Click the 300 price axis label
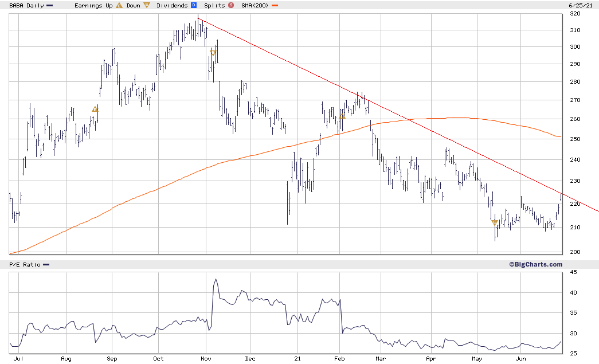Viewport: 599px width, 364px height. pos(575,47)
